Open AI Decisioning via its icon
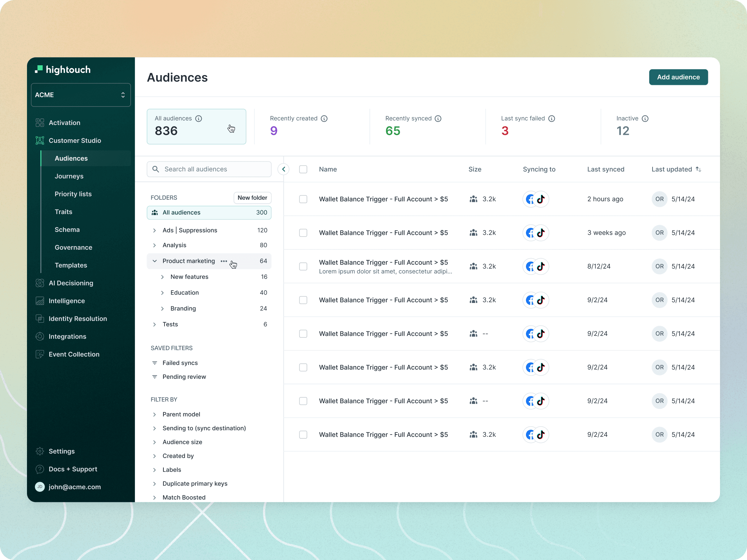 click(40, 283)
